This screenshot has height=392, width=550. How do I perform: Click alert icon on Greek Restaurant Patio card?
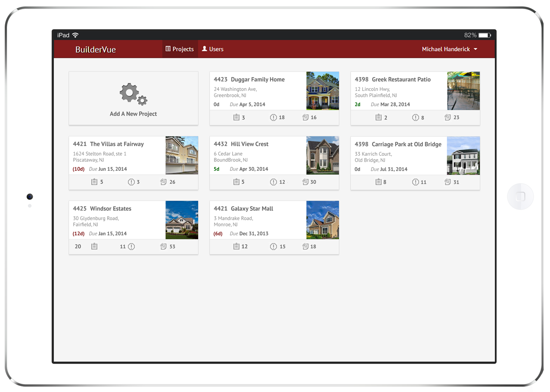[415, 117]
